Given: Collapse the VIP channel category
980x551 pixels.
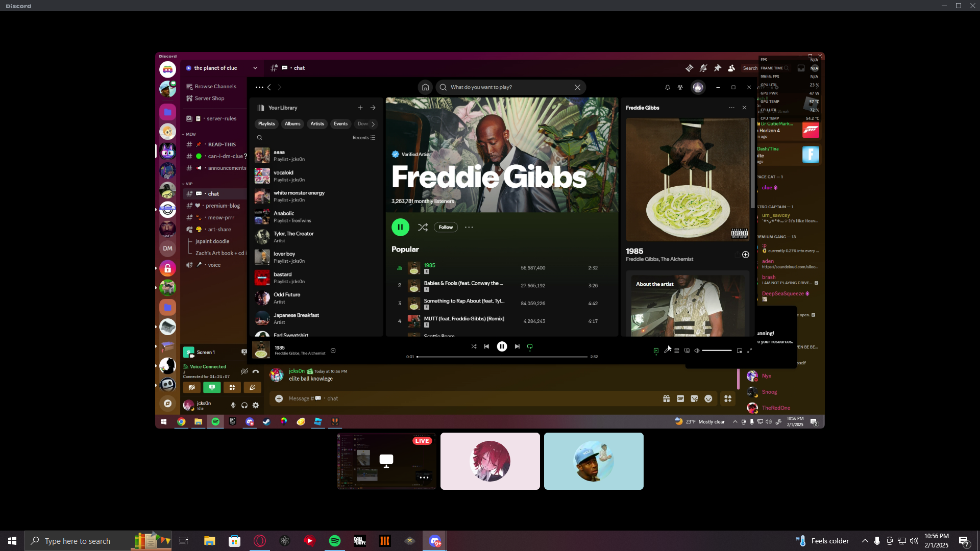Looking at the screenshot, I should [x=187, y=184].
